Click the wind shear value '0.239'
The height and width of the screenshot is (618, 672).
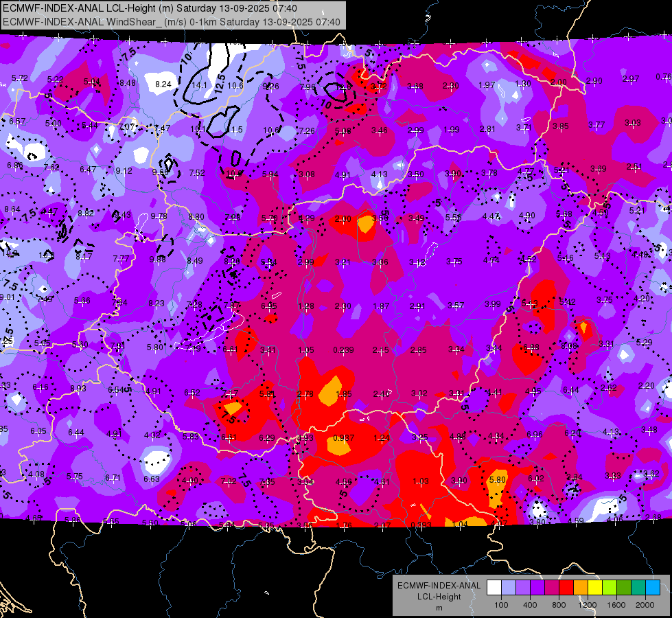(x=344, y=350)
